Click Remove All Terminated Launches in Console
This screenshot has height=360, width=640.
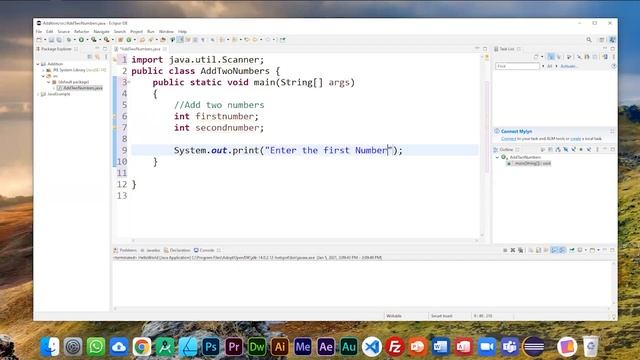520,250
